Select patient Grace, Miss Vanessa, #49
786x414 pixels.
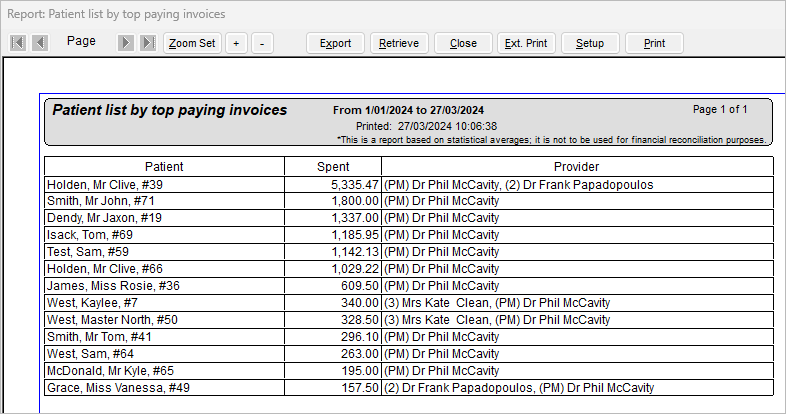[118, 388]
